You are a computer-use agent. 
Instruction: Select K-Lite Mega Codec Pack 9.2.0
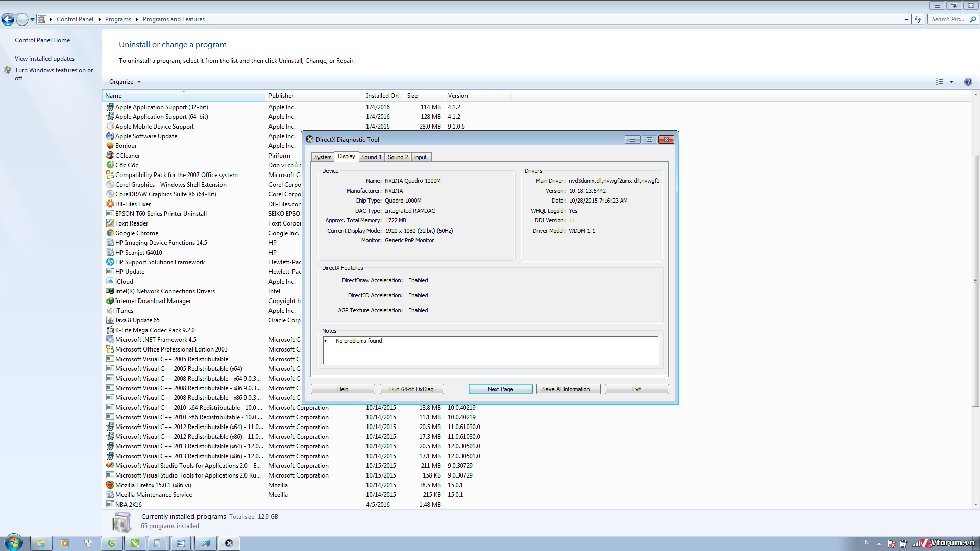(x=155, y=330)
